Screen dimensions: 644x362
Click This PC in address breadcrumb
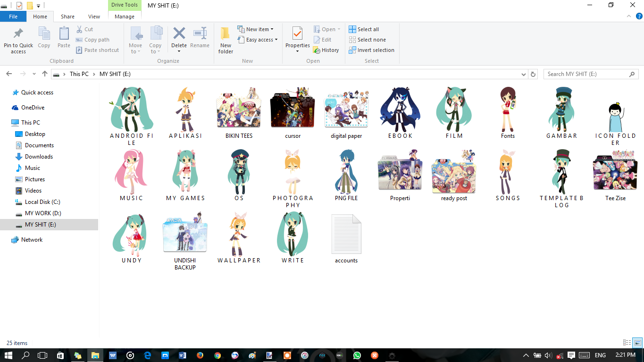[x=79, y=74]
